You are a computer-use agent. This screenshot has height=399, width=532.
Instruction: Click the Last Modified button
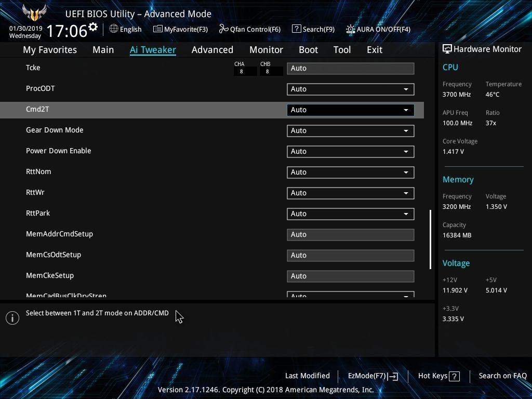click(x=308, y=376)
